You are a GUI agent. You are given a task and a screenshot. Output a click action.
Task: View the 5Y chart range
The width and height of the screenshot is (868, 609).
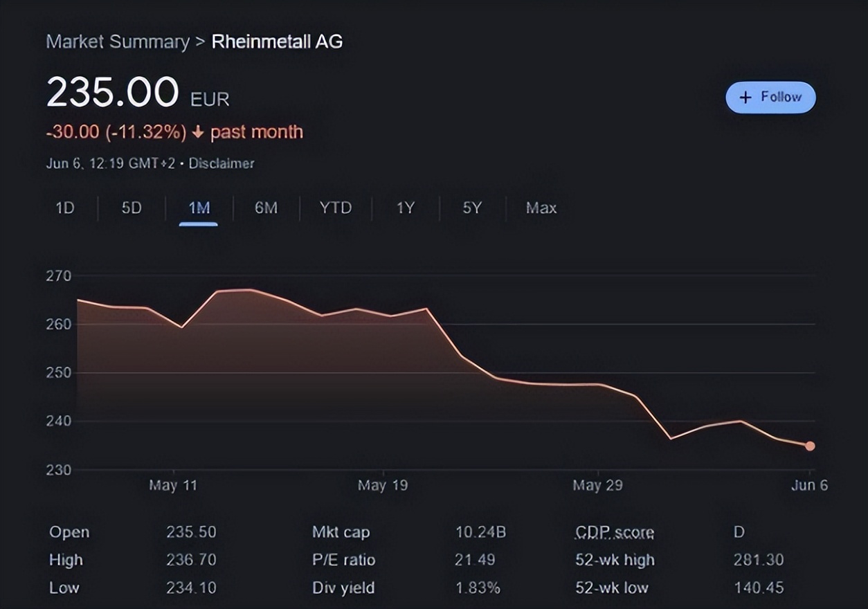point(471,208)
